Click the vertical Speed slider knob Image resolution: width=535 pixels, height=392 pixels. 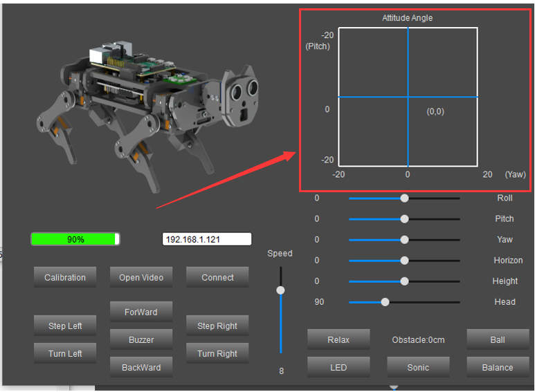pyautogui.click(x=280, y=290)
